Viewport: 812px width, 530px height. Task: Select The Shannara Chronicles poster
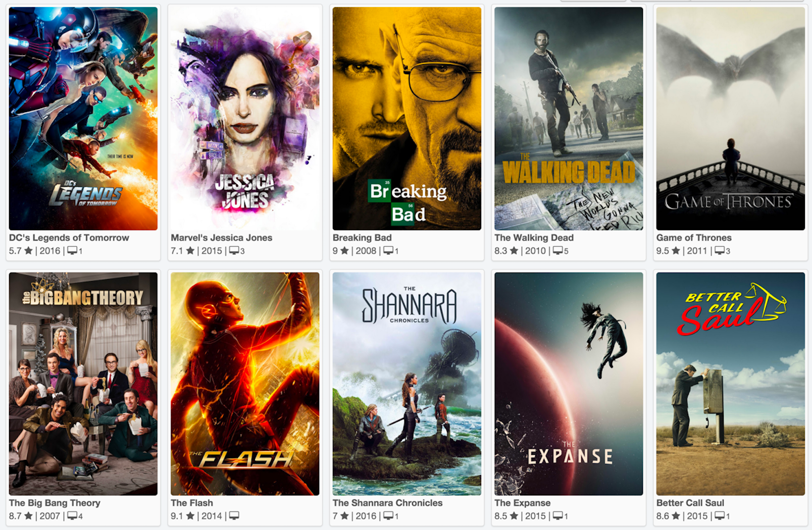(407, 384)
